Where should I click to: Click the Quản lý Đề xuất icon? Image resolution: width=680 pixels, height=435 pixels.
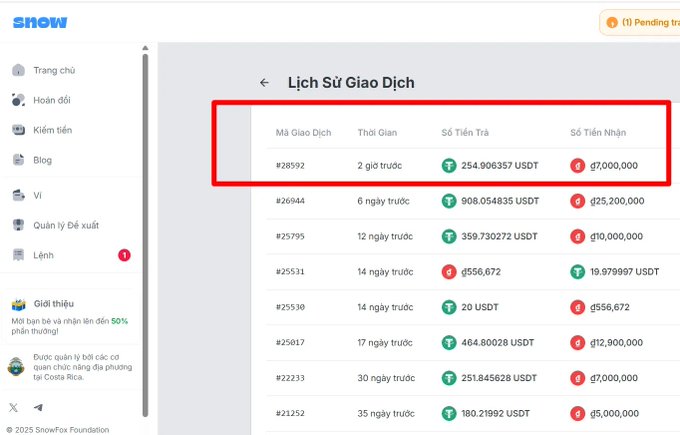(18, 225)
